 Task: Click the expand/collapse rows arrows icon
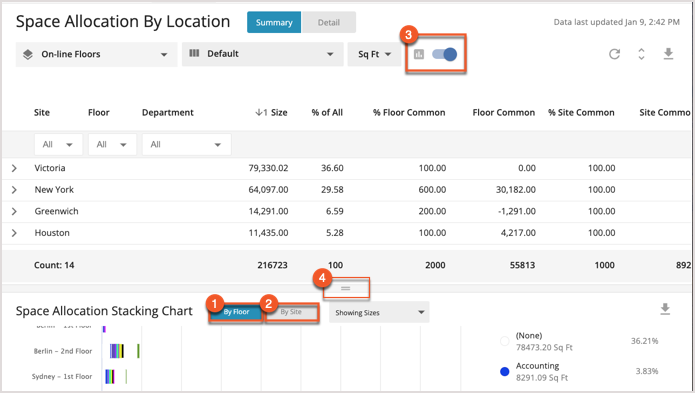pyautogui.click(x=641, y=54)
